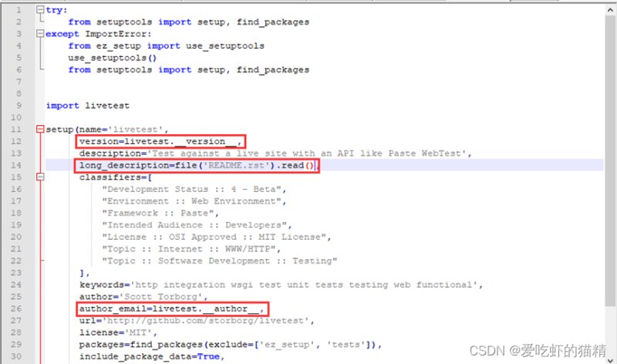Click '"Environment :: Web Environment",' string
This screenshot has width=617, height=364.
tap(194, 201)
